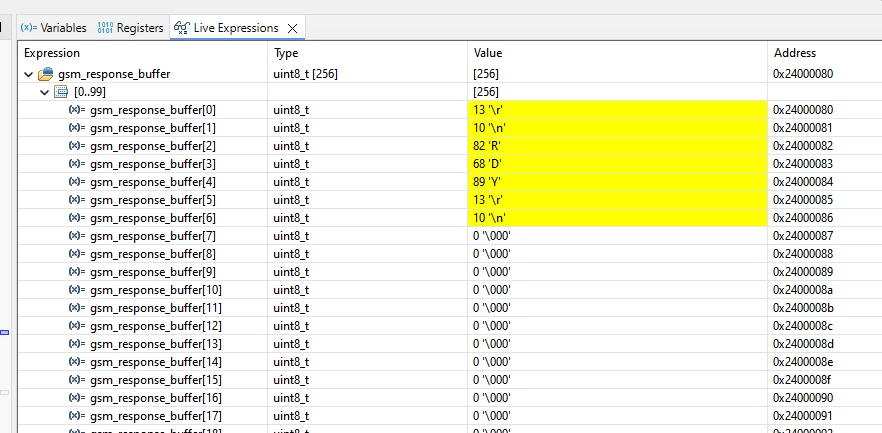This screenshot has width=882, height=433.
Task: Click the [0..99] range group icon
Action: [61, 92]
